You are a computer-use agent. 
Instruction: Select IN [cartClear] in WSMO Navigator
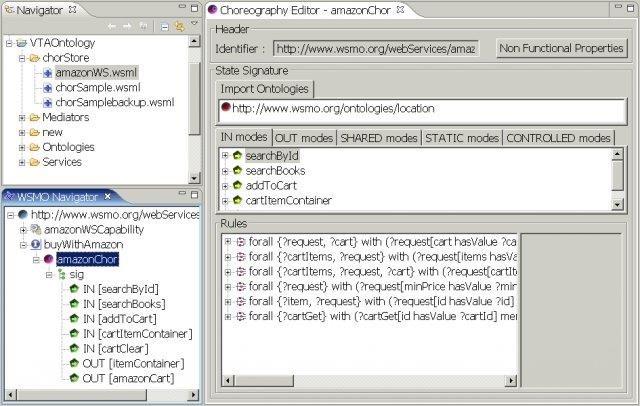point(116,349)
